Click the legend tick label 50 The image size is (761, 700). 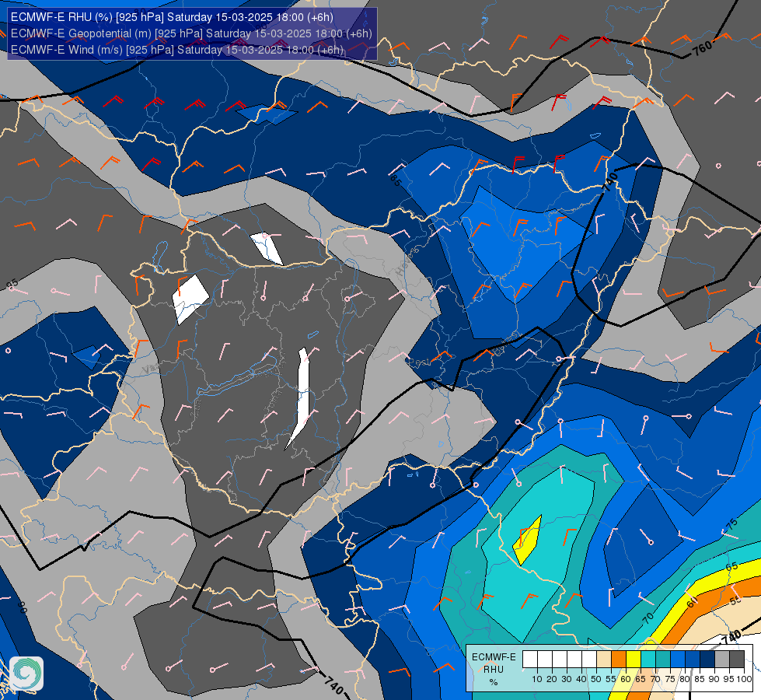(596, 679)
